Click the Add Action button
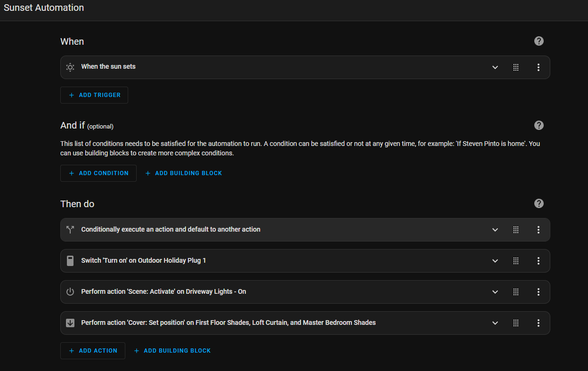The height and width of the screenshot is (371, 588). [x=93, y=351]
